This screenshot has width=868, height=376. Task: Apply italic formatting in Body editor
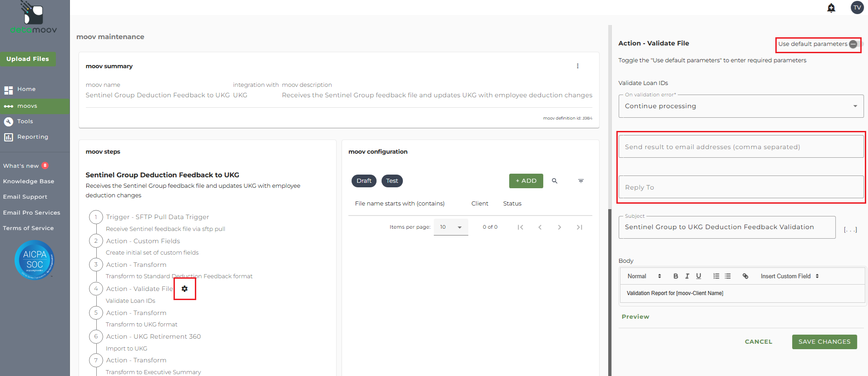click(x=687, y=276)
